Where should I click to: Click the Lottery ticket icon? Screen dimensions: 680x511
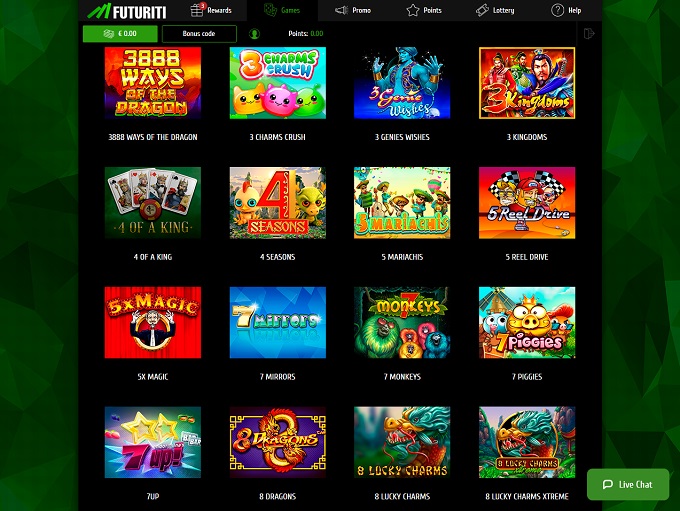[482, 10]
